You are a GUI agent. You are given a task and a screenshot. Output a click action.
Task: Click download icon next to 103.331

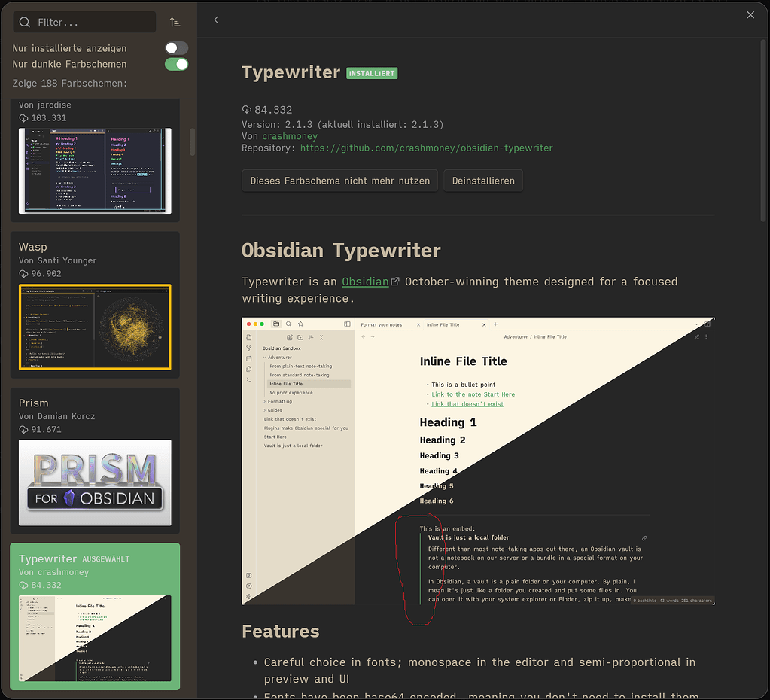[23, 118]
